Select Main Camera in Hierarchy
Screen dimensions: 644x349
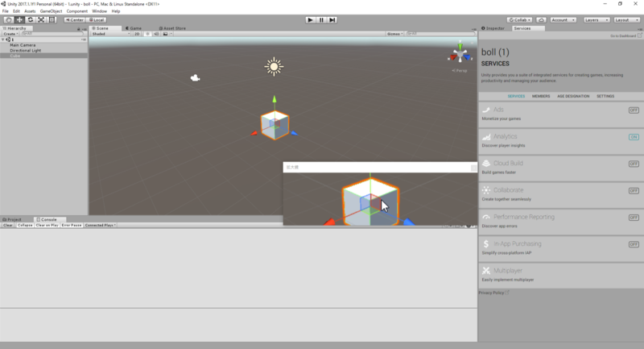[x=23, y=45]
